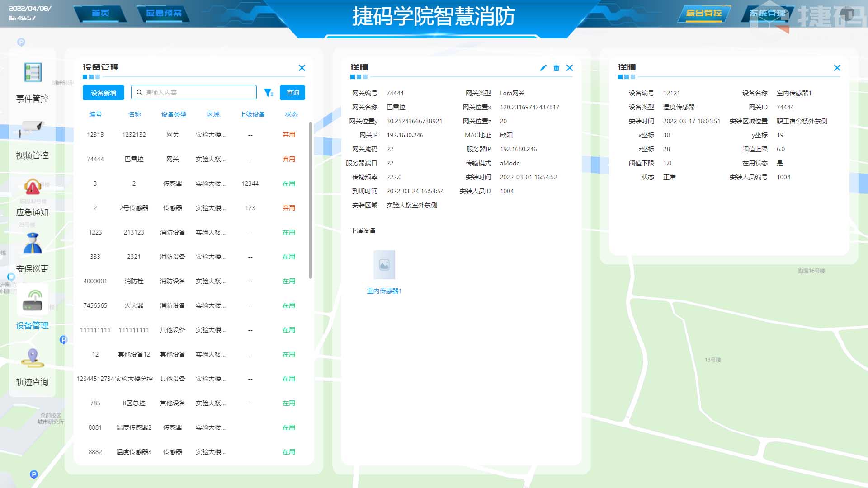Open 系统管理 in the top bar
This screenshot has width=868, height=488.
[769, 14]
